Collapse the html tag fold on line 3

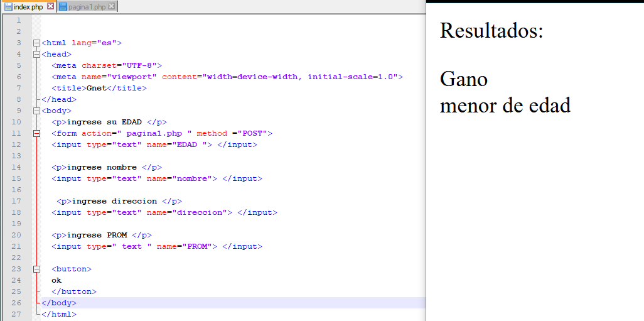pos(37,43)
